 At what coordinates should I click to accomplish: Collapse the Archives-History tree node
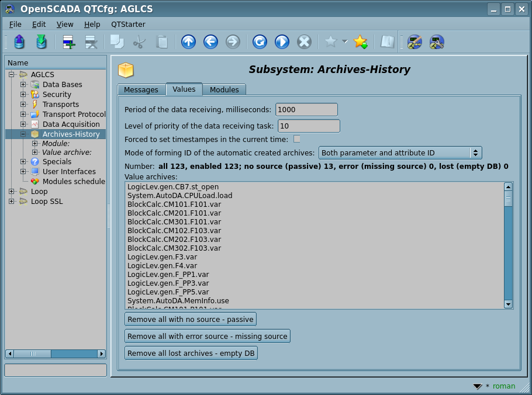pyautogui.click(x=23, y=134)
